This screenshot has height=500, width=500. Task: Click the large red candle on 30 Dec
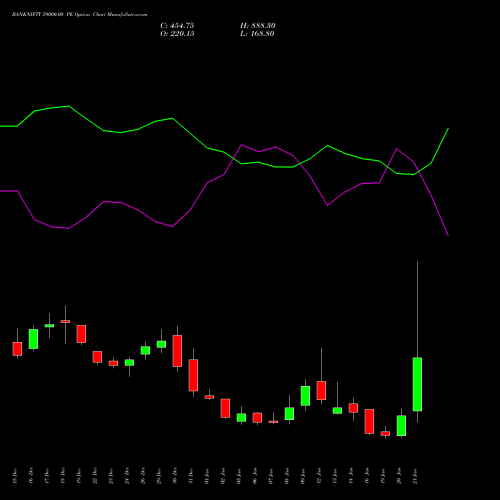(177, 351)
